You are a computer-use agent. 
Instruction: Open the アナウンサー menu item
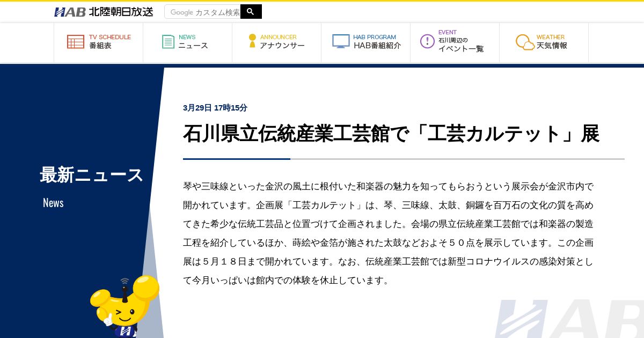(276, 42)
